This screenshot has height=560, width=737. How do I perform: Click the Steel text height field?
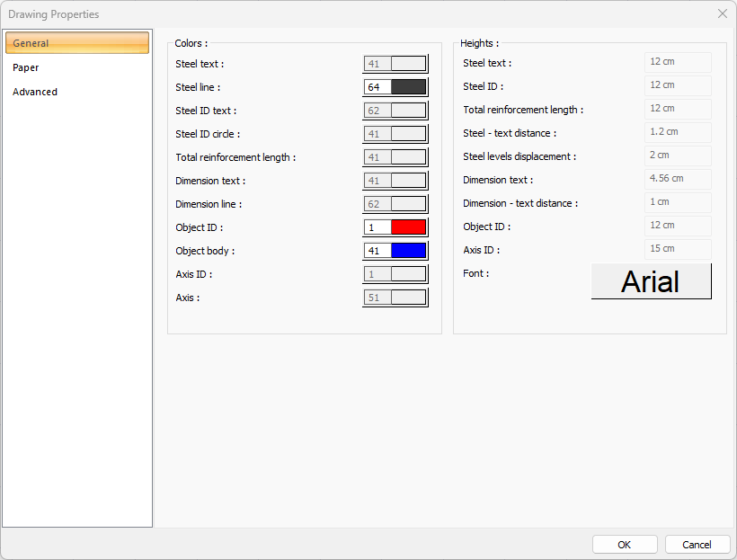(x=678, y=62)
